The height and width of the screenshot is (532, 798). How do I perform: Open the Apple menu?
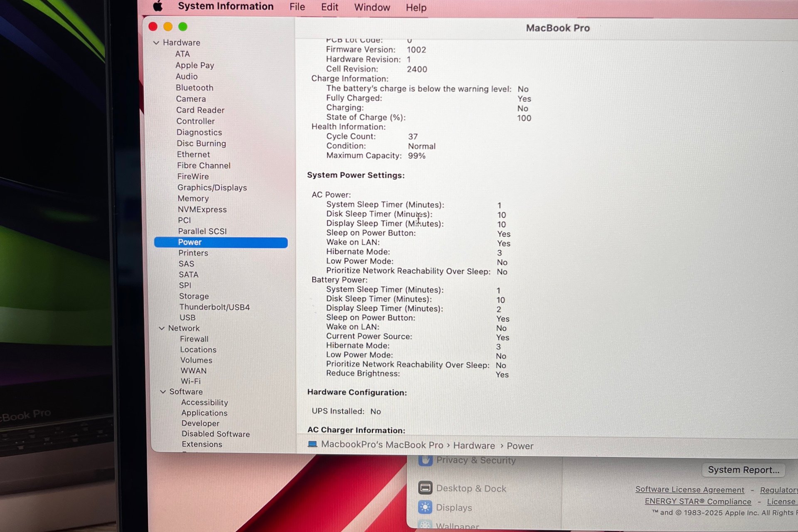tap(158, 6)
